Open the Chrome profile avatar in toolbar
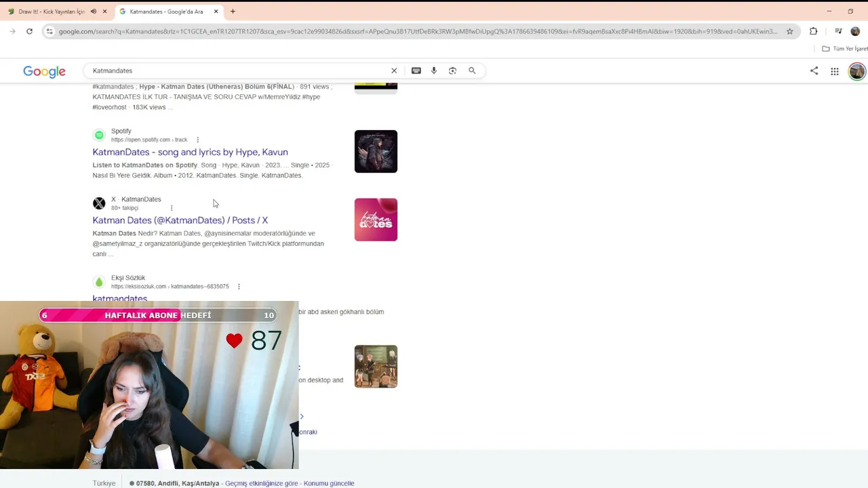The image size is (868, 488). (855, 31)
